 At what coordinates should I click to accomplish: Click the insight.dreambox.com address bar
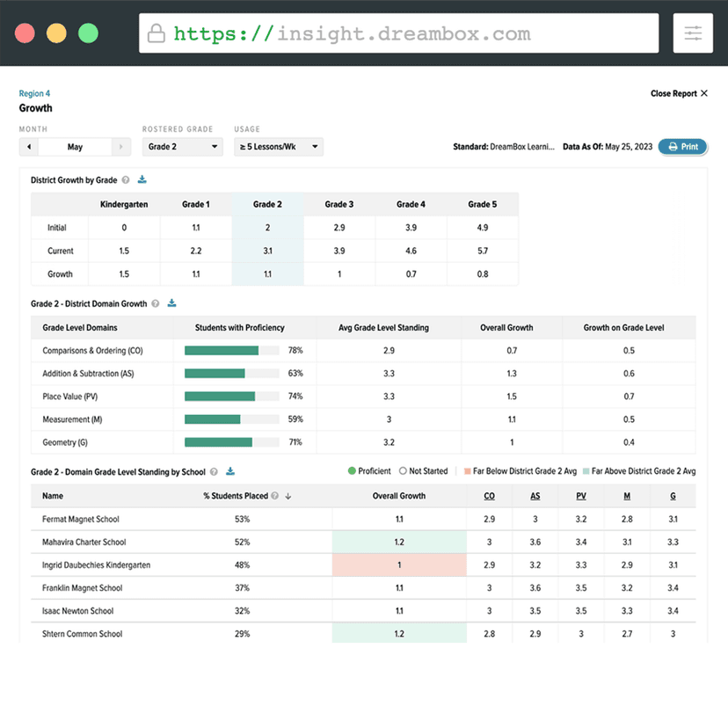point(396,33)
